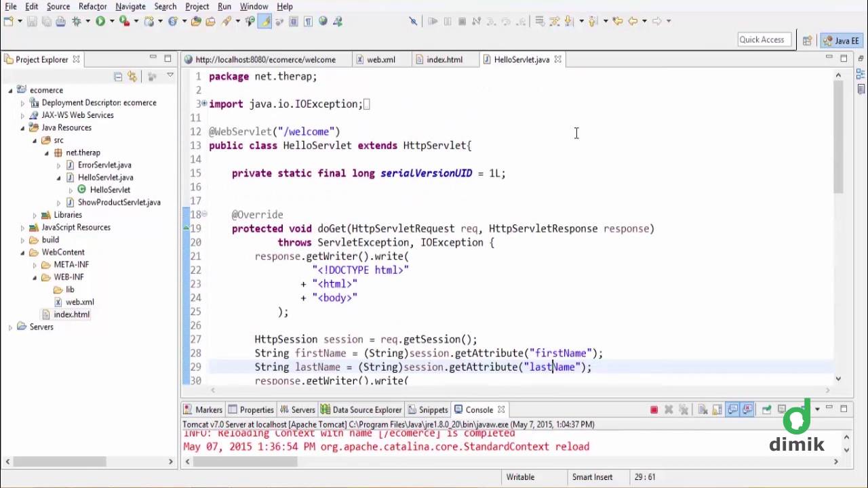Open the Navigate menu
This screenshot has width=868, height=488.
pyautogui.click(x=130, y=6)
